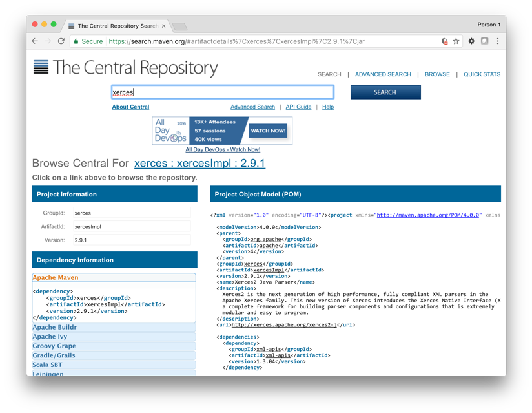Image resolution: width=532 pixels, height=413 pixels.
Task: Close the Central Repository Search tab
Action: pos(164,26)
